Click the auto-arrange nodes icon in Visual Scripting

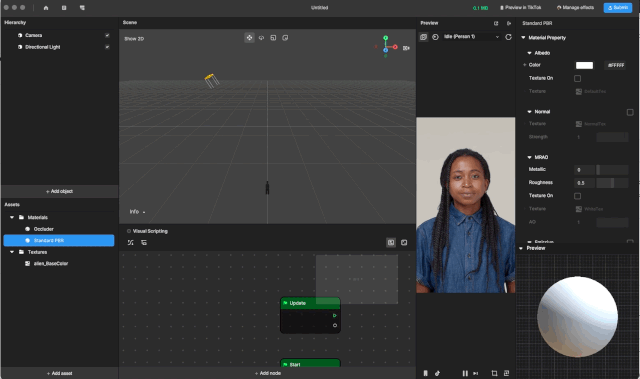coord(131,243)
